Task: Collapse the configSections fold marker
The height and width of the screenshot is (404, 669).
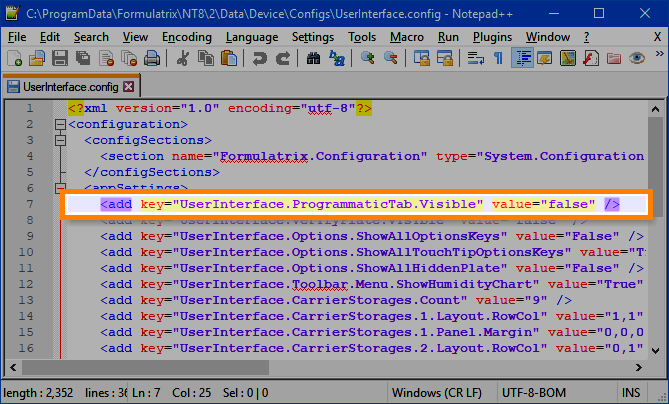Action: (x=59, y=141)
